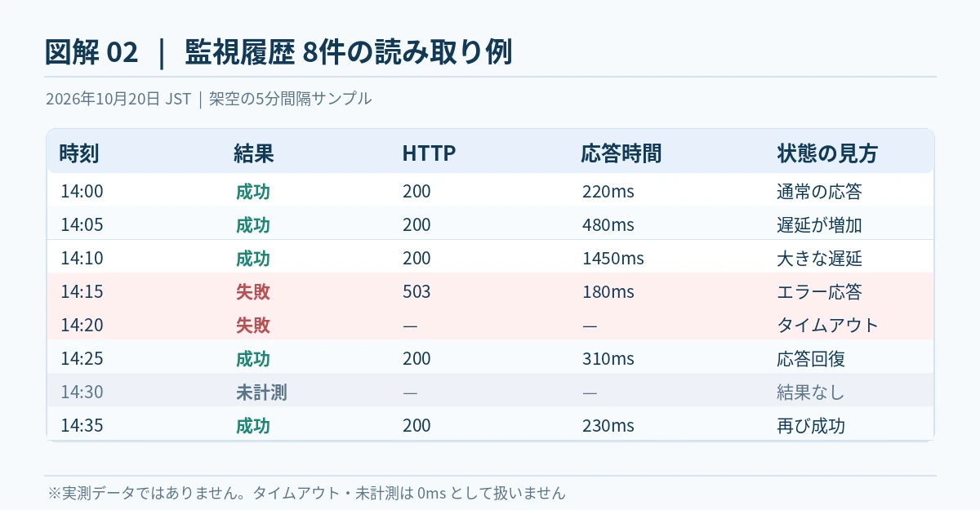Click '失敗' in the 14:20 row
The image size is (980, 510).
253,326
